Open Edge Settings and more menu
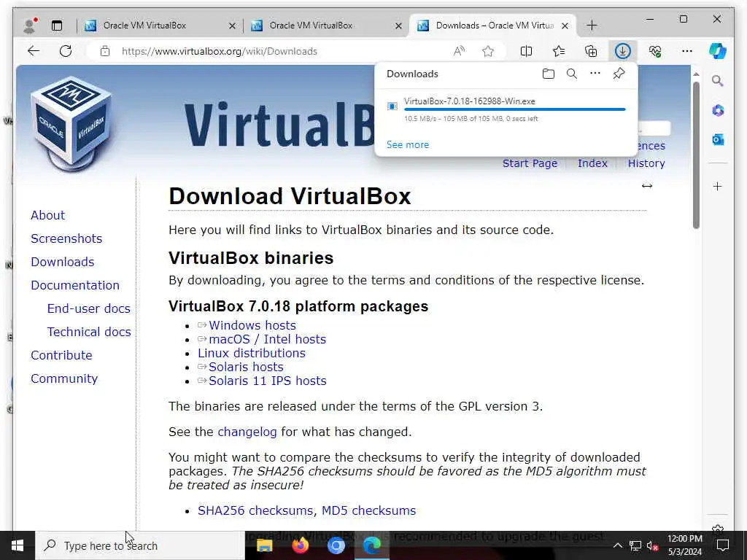 (x=686, y=51)
